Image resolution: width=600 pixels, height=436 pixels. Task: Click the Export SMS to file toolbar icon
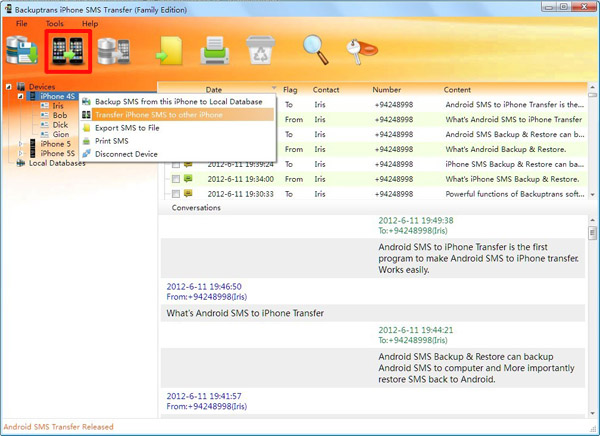169,50
